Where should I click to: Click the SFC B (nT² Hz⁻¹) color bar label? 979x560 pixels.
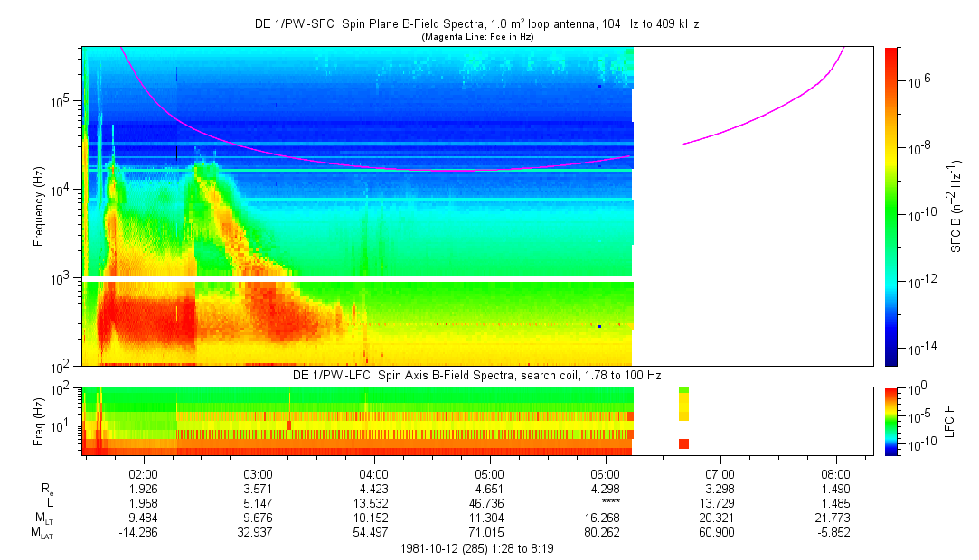click(x=955, y=206)
